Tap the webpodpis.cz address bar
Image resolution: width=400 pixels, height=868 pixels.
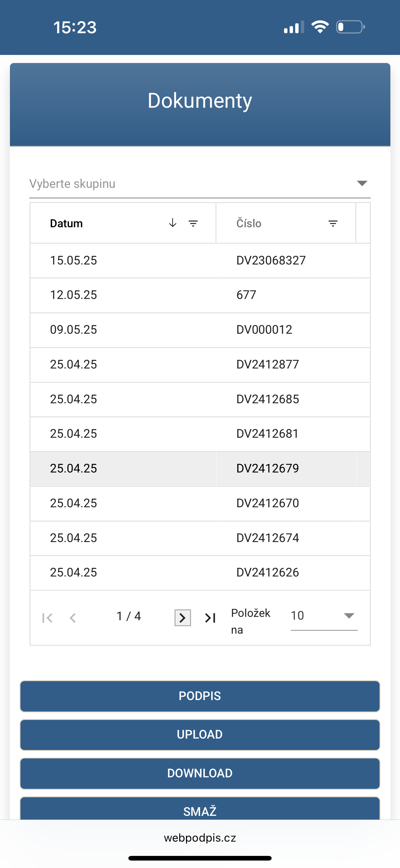coord(200,838)
